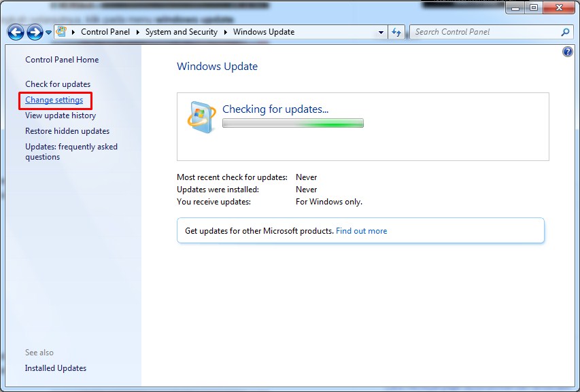Click the Windows Update page heading
This screenshot has height=392, width=580.
point(217,67)
